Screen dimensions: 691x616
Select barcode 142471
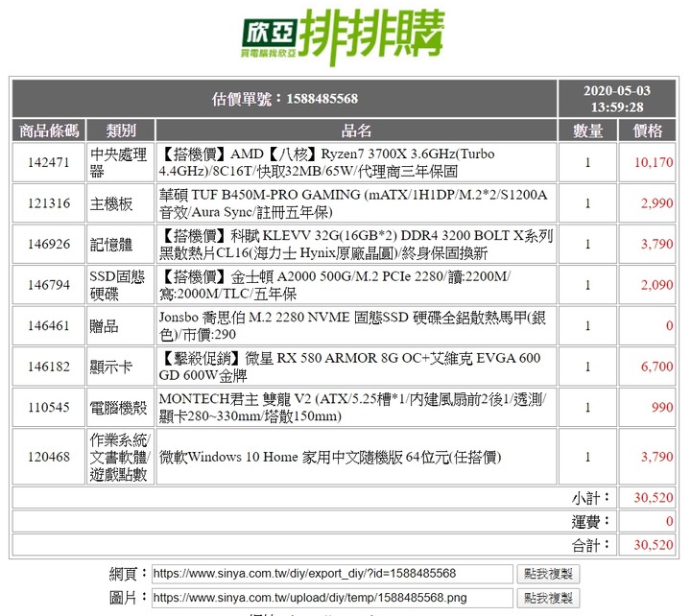click(x=49, y=162)
